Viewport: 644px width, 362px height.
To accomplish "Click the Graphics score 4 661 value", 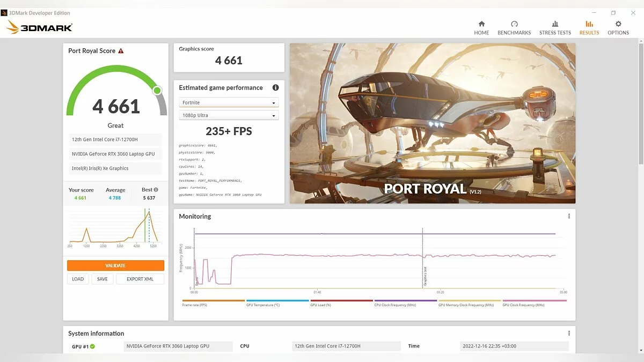I will pos(229,61).
